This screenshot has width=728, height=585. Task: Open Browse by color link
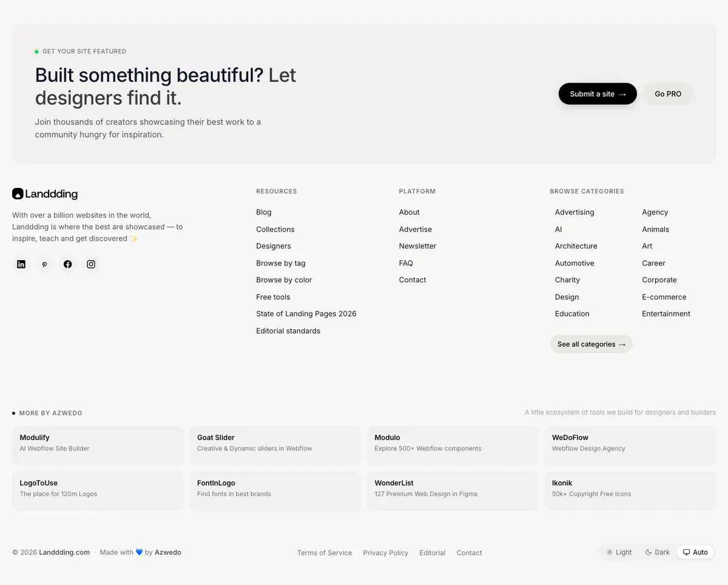[284, 280]
